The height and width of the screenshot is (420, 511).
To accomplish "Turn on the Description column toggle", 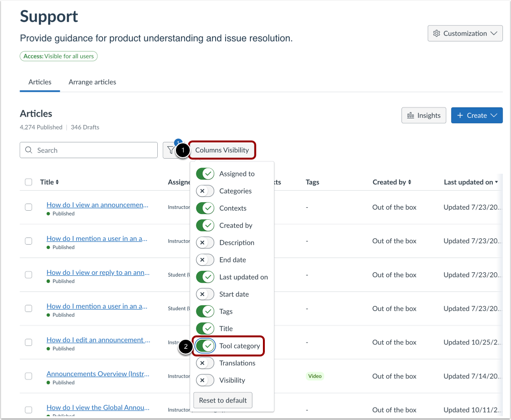I will point(205,243).
